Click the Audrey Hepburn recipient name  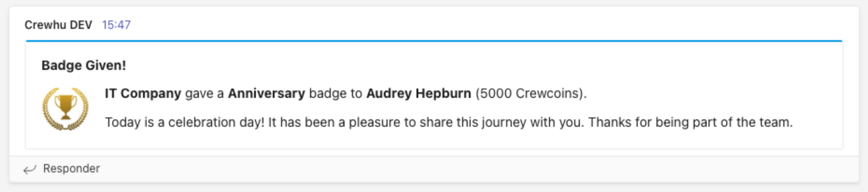click(419, 93)
